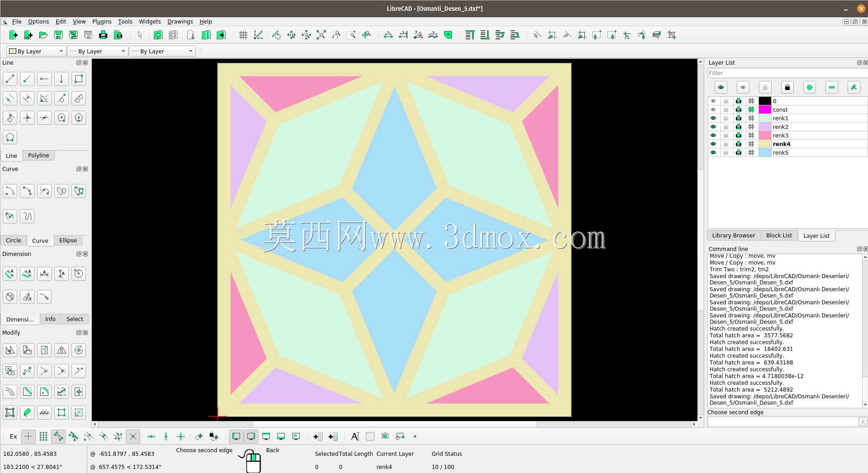Switch to the Polyline tab
This screenshot has width=868, height=473.
click(38, 155)
